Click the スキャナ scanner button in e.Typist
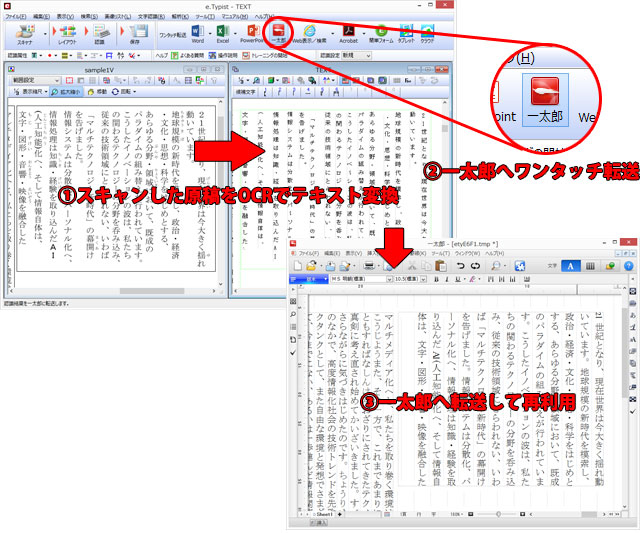 tap(25, 35)
